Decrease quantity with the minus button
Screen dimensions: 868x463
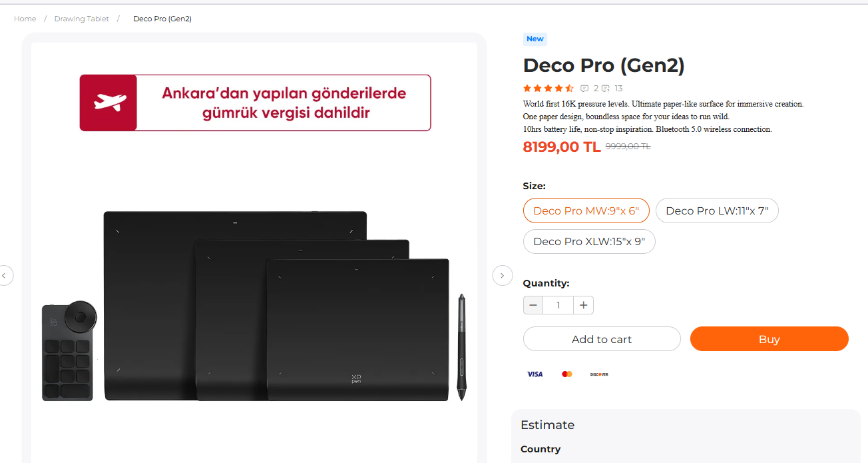533,305
